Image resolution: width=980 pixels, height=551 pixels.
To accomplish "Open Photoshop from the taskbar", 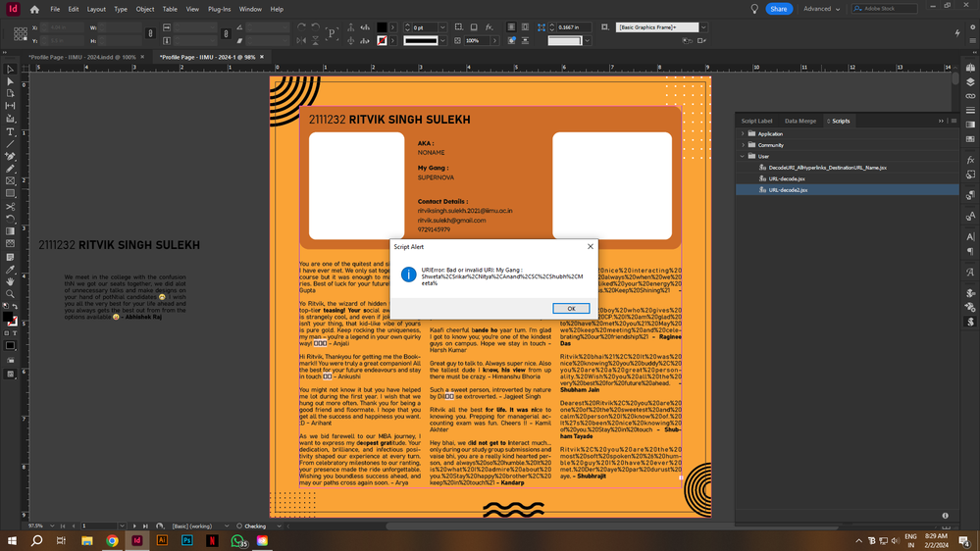I will pos(186,540).
